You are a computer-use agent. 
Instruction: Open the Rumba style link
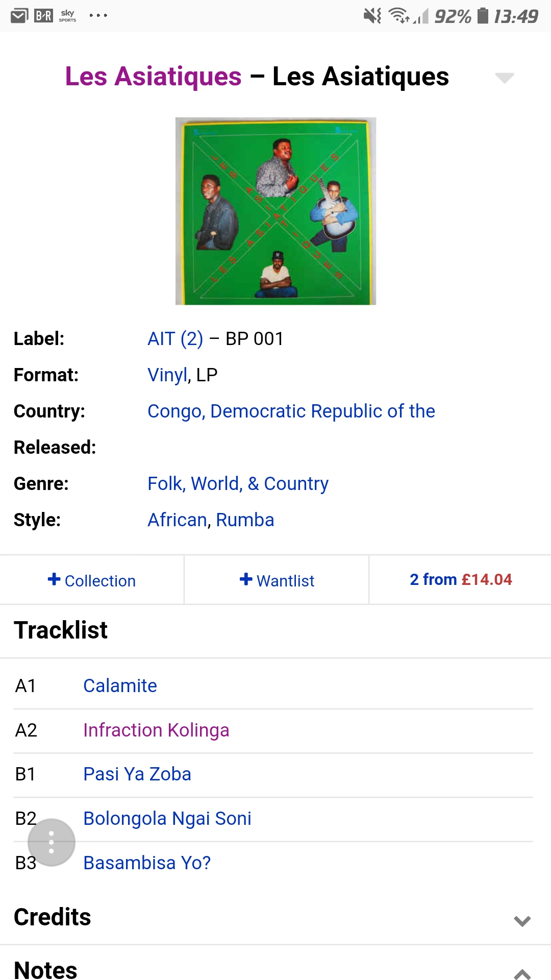tap(245, 520)
